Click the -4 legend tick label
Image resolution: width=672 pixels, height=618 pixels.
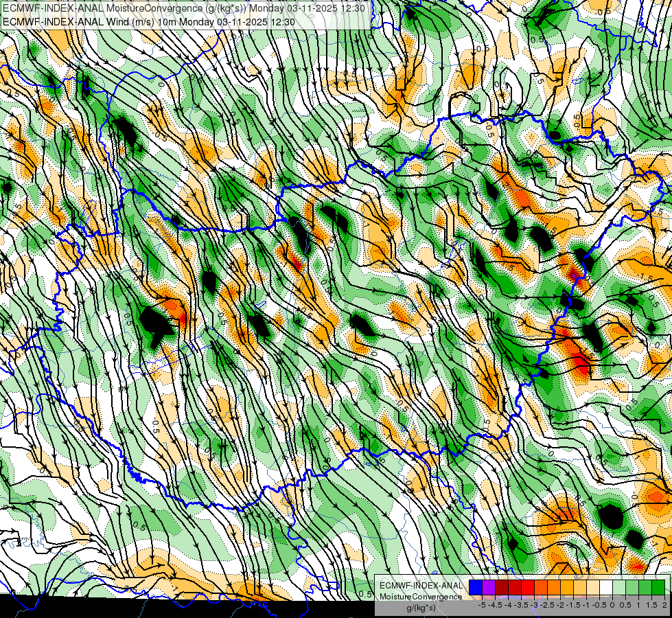click(508, 605)
